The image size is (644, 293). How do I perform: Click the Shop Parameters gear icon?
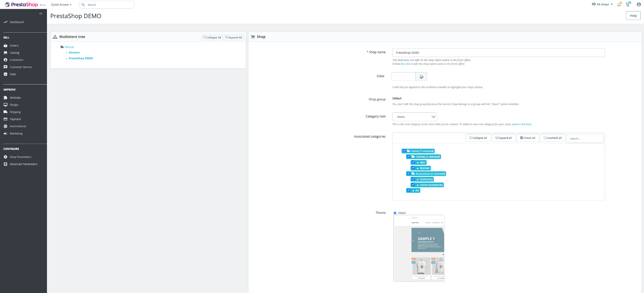click(x=5, y=157)
